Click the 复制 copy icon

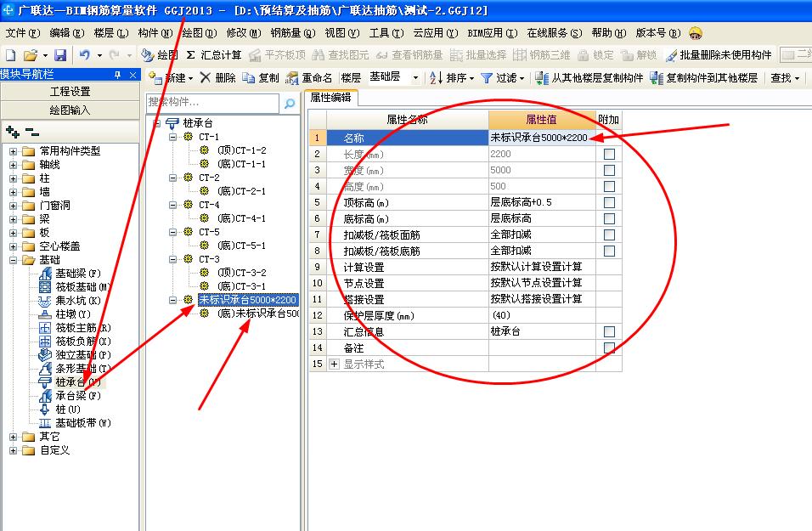point(249,78)
